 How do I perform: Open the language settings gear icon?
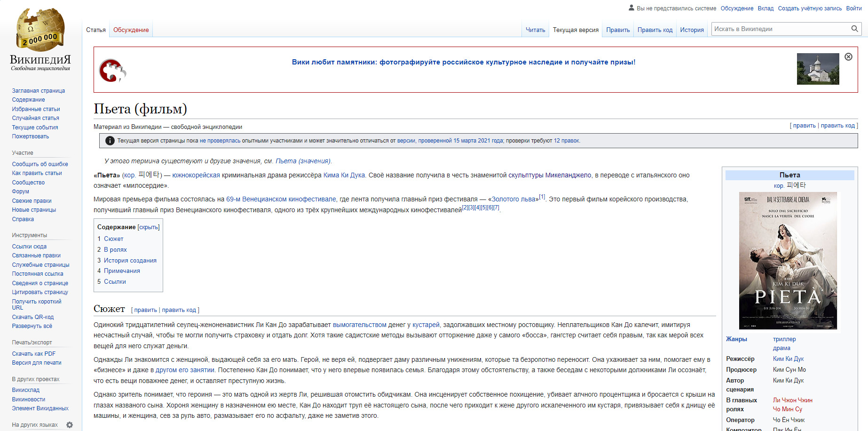70,425
